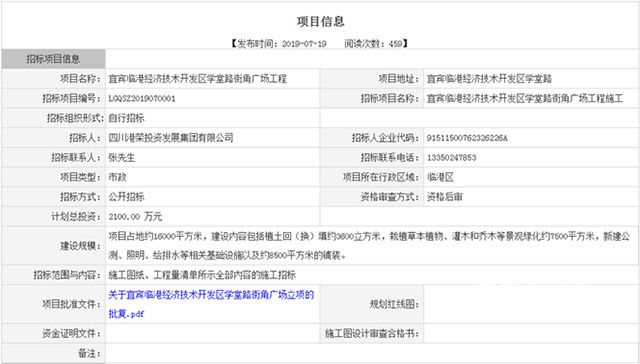This screenshot has width=640, height=364.
Task: Click the 招标组织形式 label
Action: pyautogui.click(x=76, y=118)
